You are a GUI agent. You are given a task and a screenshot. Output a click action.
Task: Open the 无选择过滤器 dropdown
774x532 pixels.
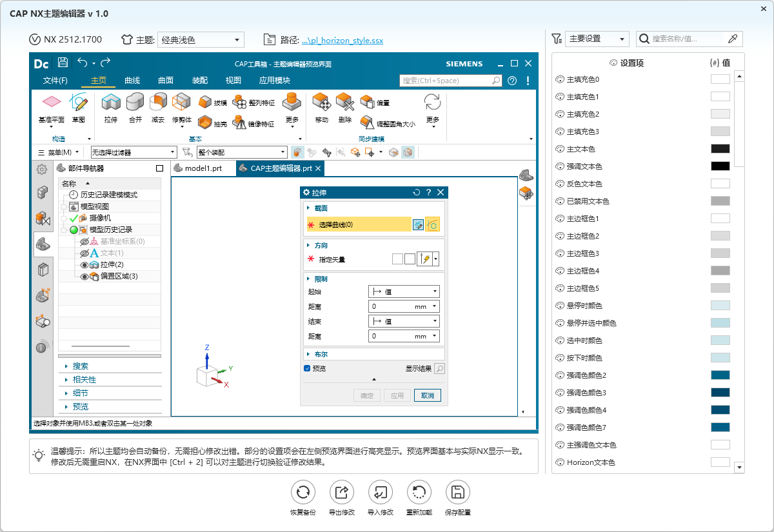click(134, 152)
